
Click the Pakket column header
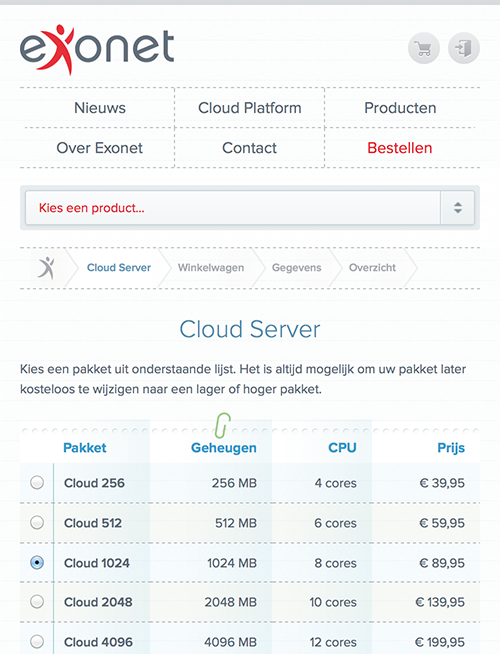coord(85,448)
